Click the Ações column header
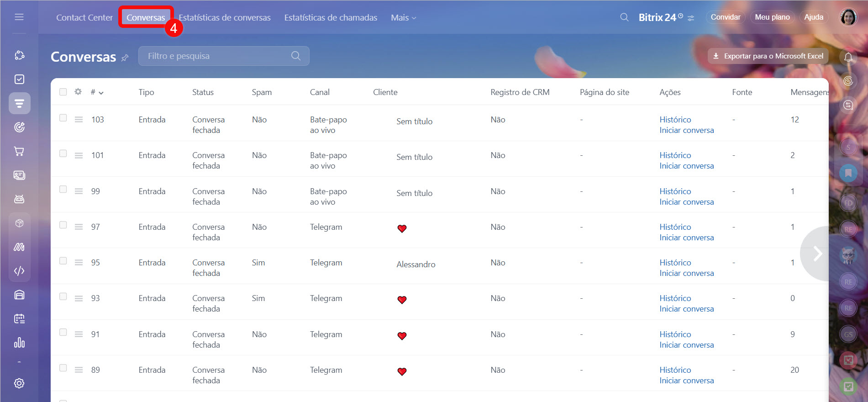868x402 pixels. click(670, 92)
